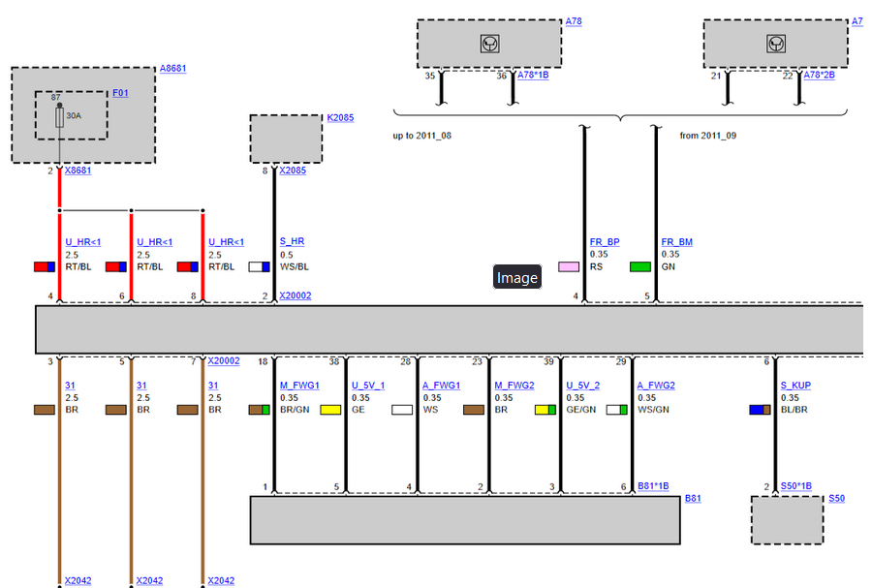872x588 pixels.
Task: Click the 30A fuse symbol inside F01
Action: click(x=60, y=117)
